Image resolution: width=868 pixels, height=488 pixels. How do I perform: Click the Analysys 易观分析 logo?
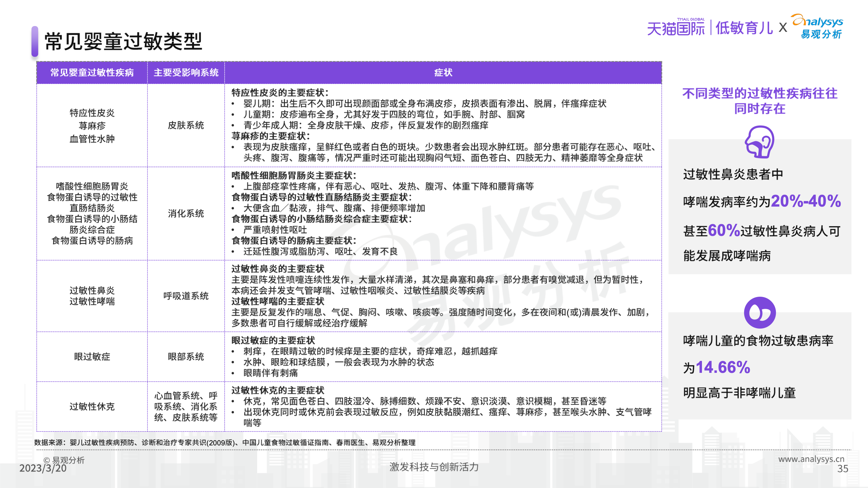[x=817, y=26]
